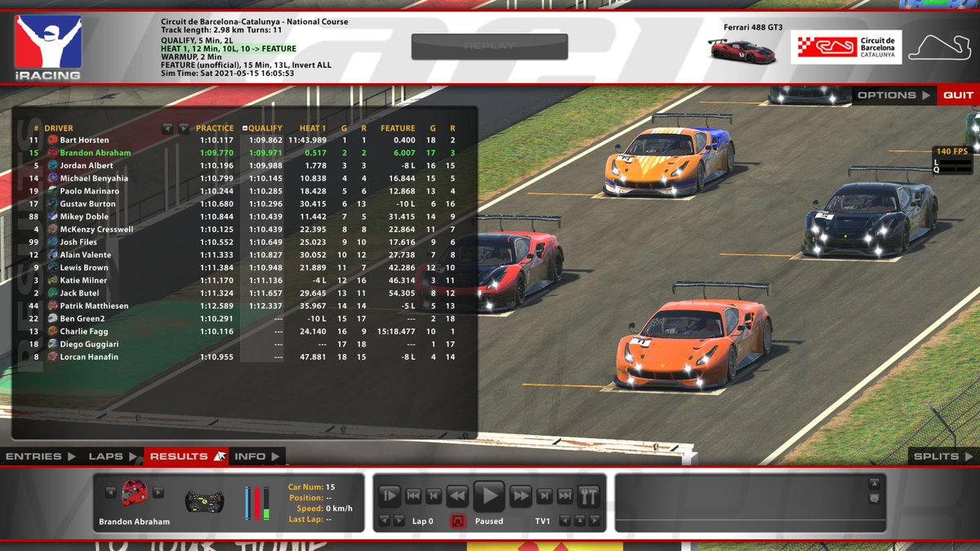Step forward one frame in replay
Screen dimensions: 980x551
(544, 495)
